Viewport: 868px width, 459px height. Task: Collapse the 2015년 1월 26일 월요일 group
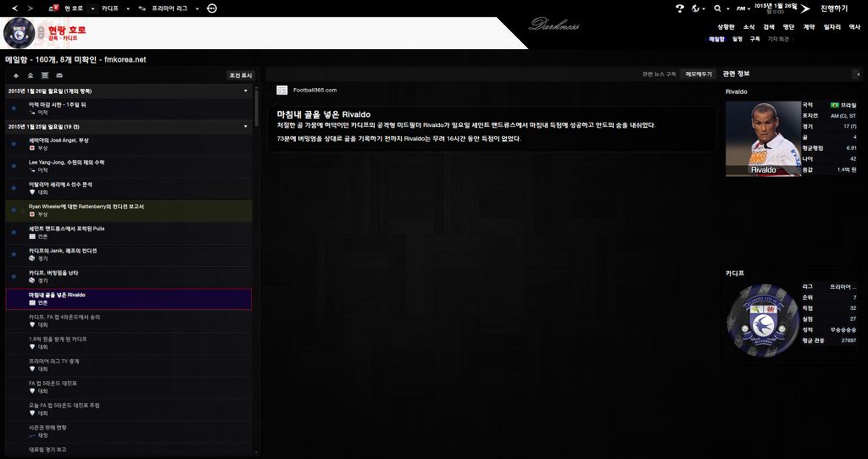click(x=246, y=91)
